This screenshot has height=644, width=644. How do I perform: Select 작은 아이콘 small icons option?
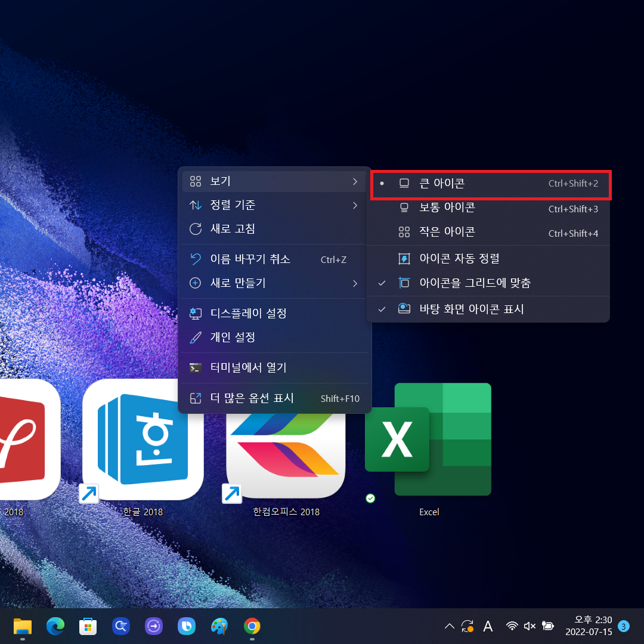pos(488,232)
